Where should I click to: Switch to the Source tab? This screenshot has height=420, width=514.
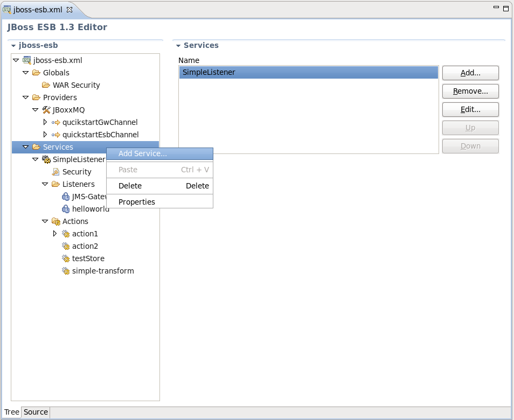click(x=36, y=412)
